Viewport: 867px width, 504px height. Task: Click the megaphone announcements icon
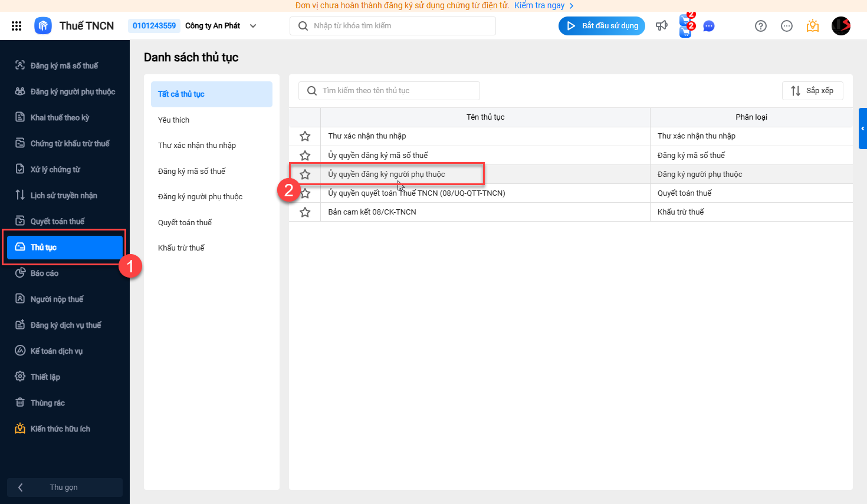click(662, 26)
